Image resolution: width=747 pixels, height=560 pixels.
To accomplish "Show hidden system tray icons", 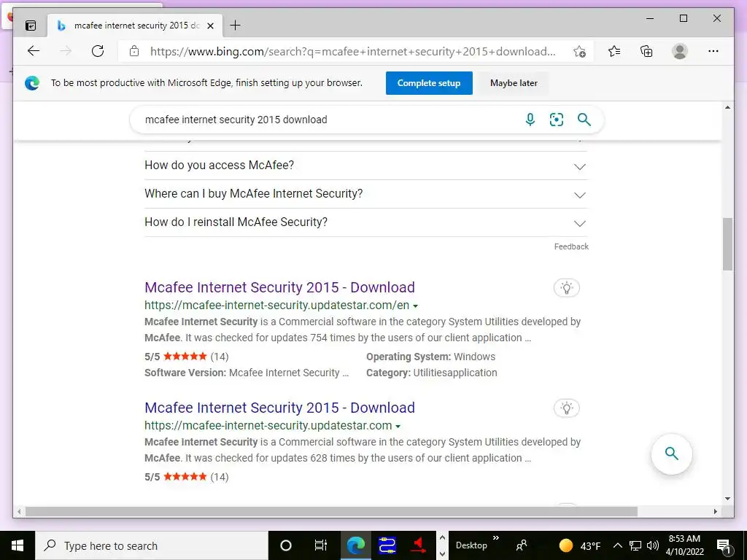I will (617, 545).
